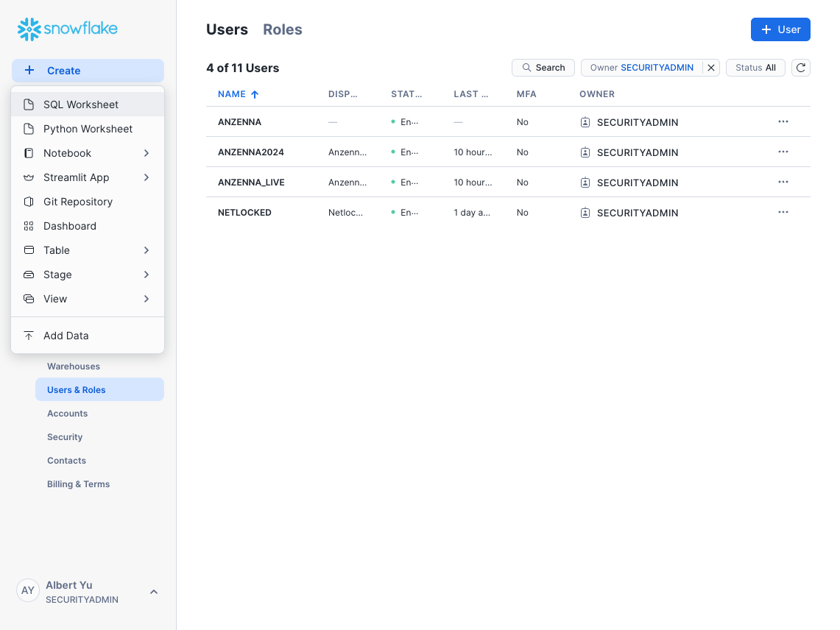The image size is (840, 630).
Task: Open more options for ANZENNA_LIVE row
Action: (x=783, y=183)
